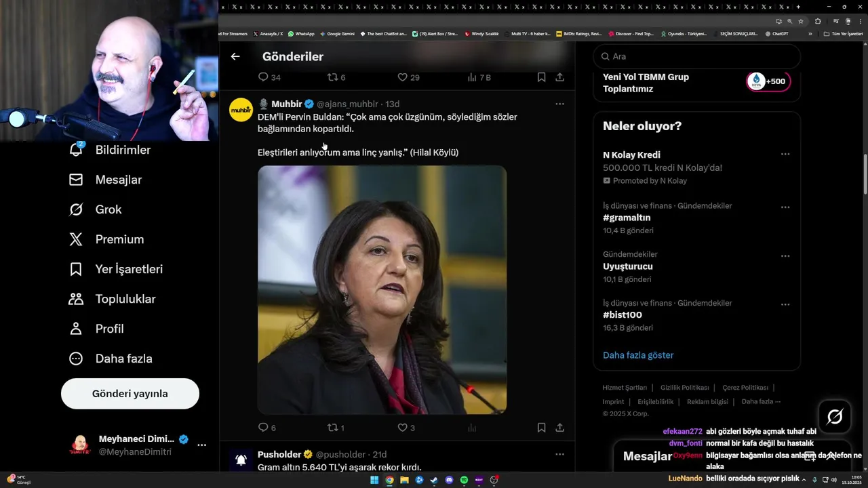The width and height of the screenshot is (868, 488).
Task: Open Bildirimler notifications in sidebar
Action: click(x=110, y=150)
